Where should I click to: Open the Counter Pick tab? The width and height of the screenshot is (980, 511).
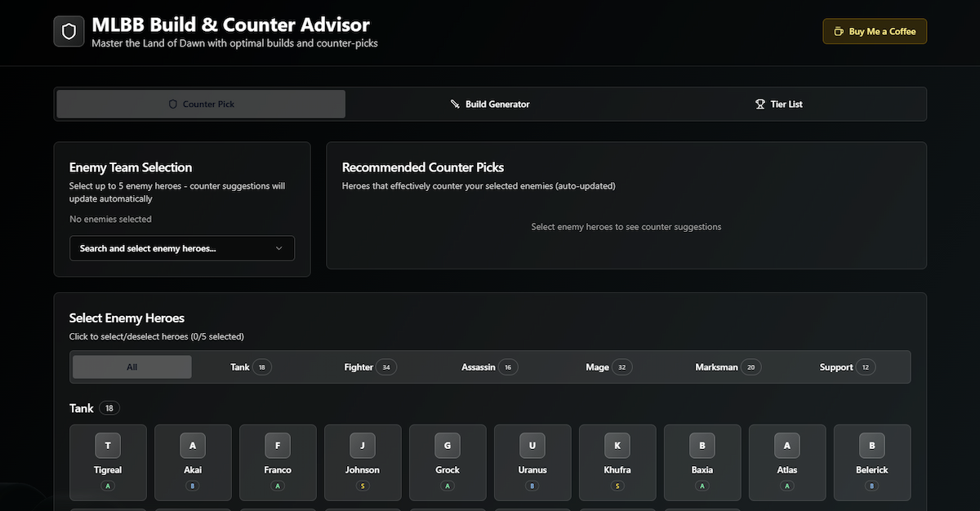(x=201, y=104)
